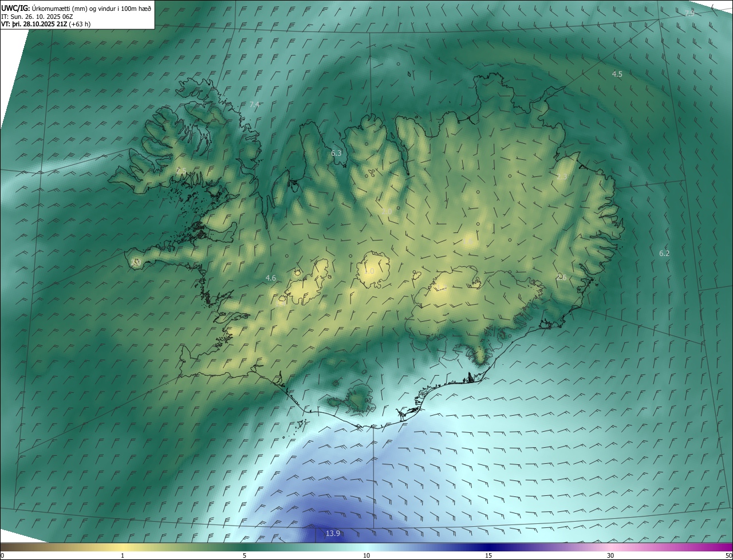The height and width of the screenshot is (560, 733).
Task: Select the "7.4" value label on the map
Action: 255,104
